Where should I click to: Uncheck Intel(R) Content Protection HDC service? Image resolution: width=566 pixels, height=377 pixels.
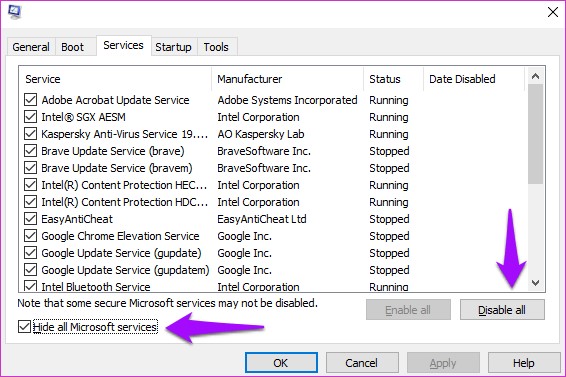pos(30,202)
